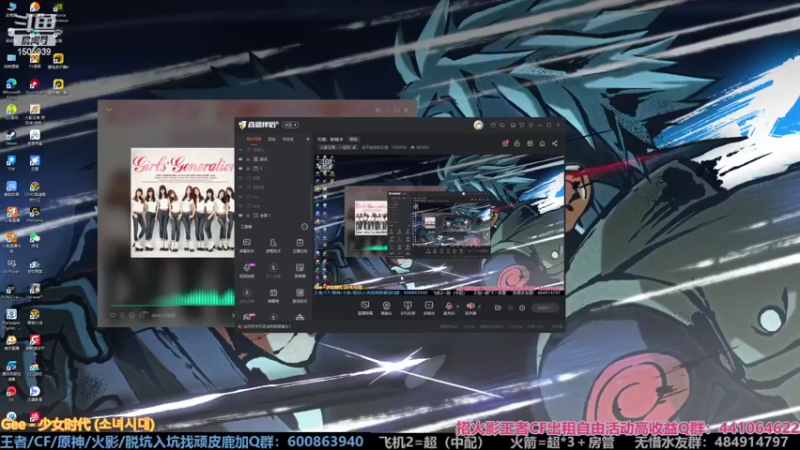Viewport: 800px width, 450px height.
Task: Open the screen capture source in bottom toolbar
Action: click(365, 307)
